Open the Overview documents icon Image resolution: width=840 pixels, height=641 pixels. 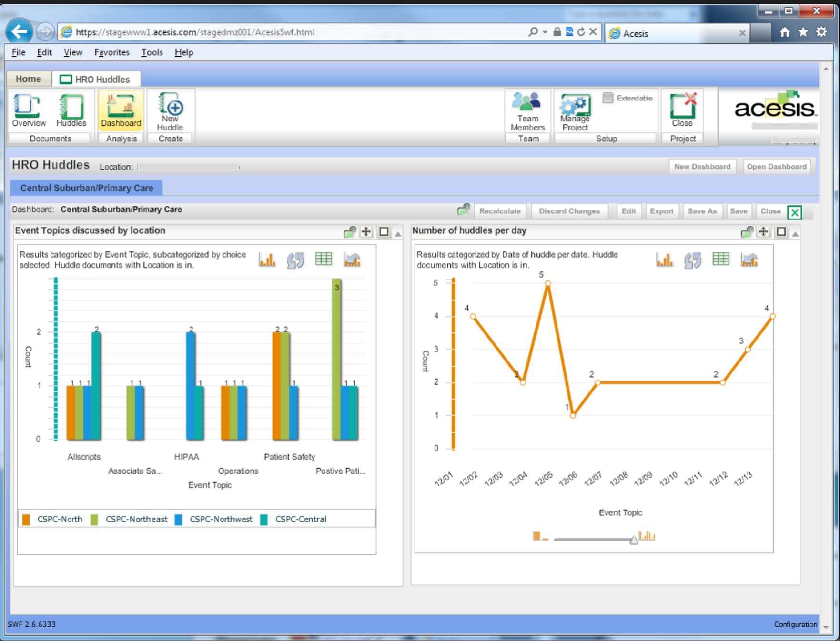29,110
